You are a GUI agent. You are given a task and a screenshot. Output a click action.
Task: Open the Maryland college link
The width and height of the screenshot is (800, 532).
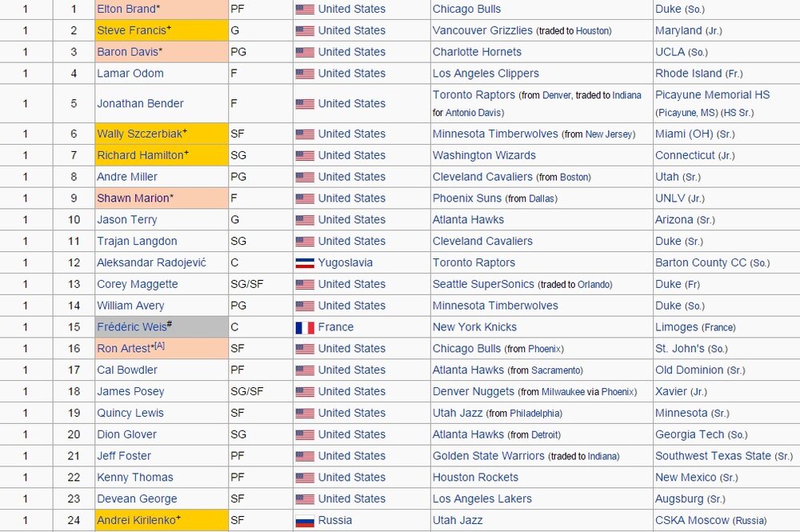(x=678, y=30)
